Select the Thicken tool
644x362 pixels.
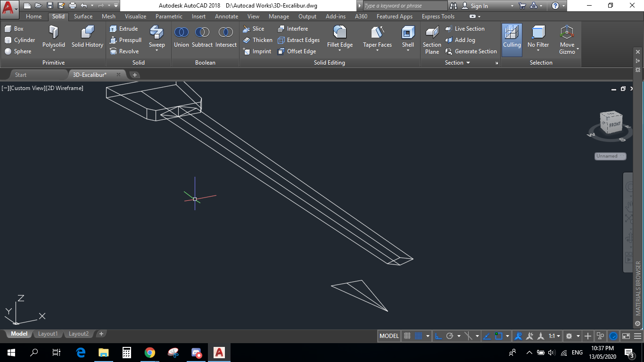point(257,40)
